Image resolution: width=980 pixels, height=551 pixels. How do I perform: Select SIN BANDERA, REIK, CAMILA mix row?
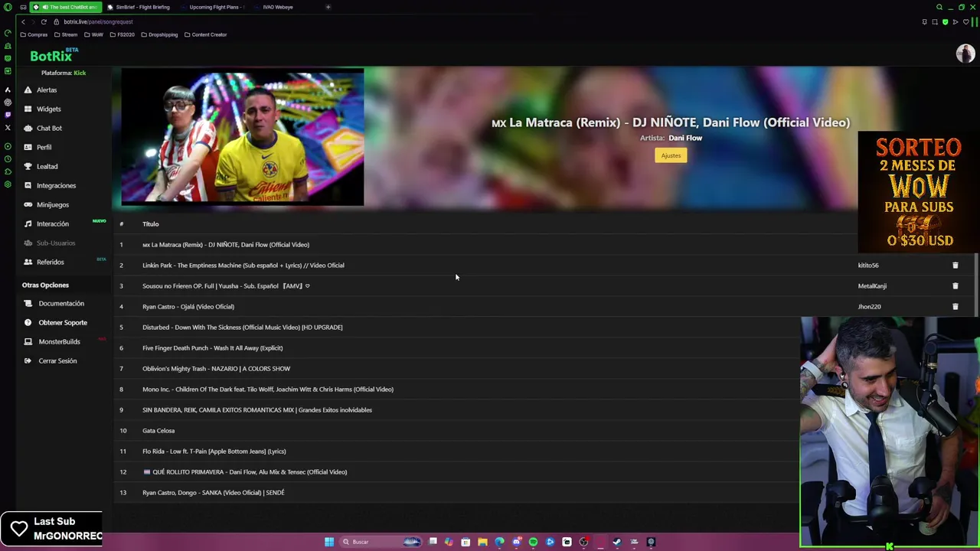coord(458,409)
